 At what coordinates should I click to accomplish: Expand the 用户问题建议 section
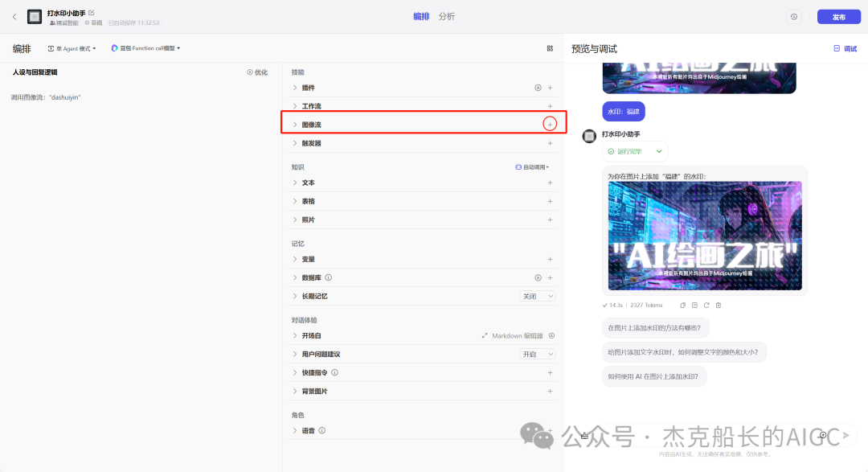(x=294, y=354)
